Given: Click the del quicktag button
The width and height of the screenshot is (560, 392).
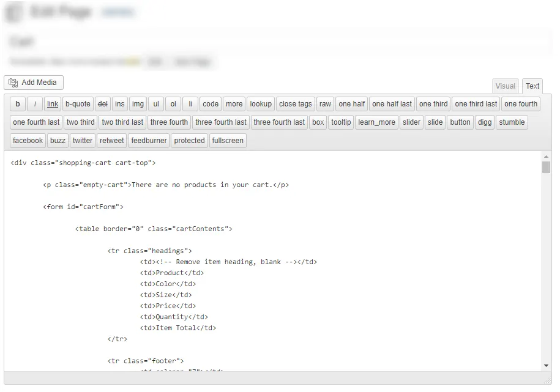Looking at the screenshot, I should 102,104.
